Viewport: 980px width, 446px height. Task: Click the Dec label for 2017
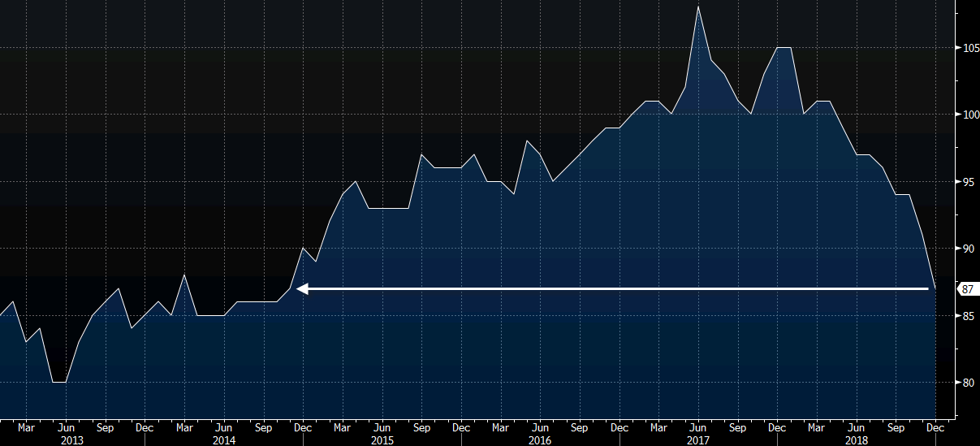click(x=777, y=427)
